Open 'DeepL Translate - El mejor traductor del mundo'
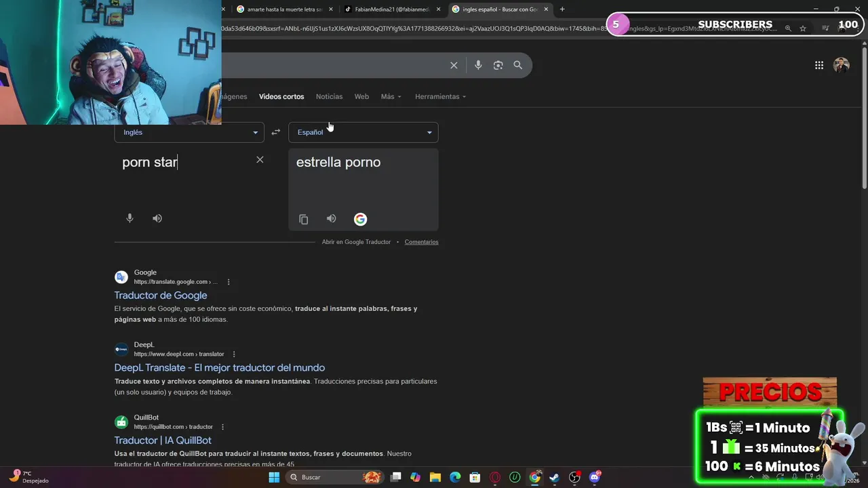This screenshot has height=488, width=868. [220, 368]
